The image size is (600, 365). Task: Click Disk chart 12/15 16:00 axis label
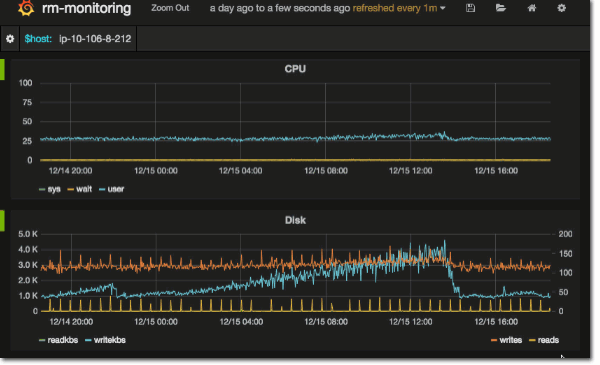pyautogui.click(x=496, y=322)
